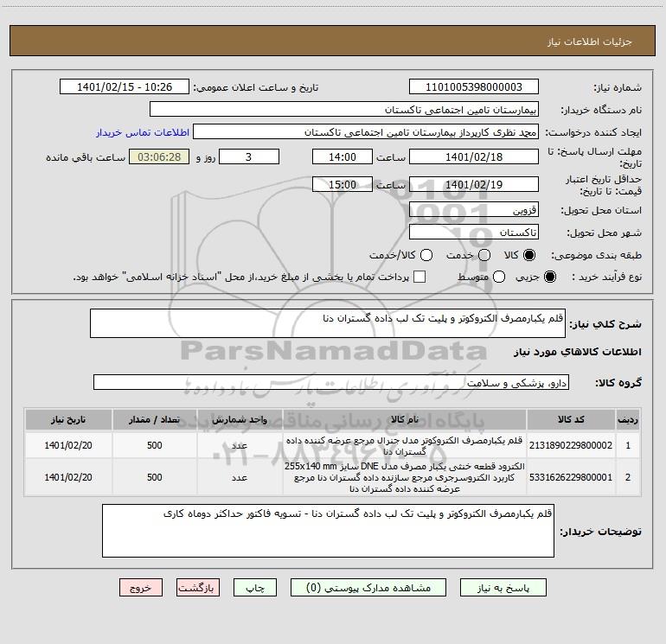
Task: Select the کالا radio button
Action: click(529, 255)
